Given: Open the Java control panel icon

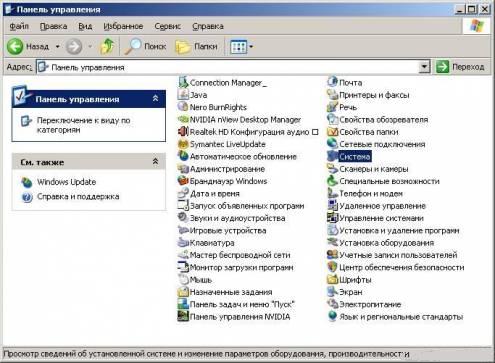Looking at the screenshot, I should 192,95.
